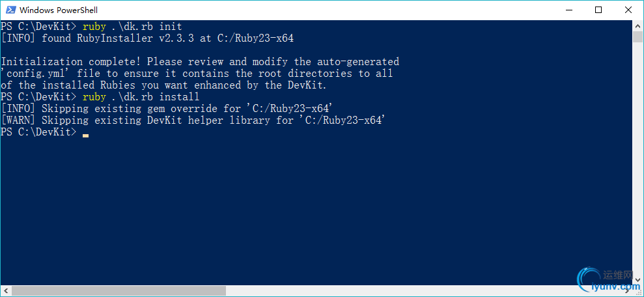Click the vertical scrollbar up arrow

click(x=637, y=25)
